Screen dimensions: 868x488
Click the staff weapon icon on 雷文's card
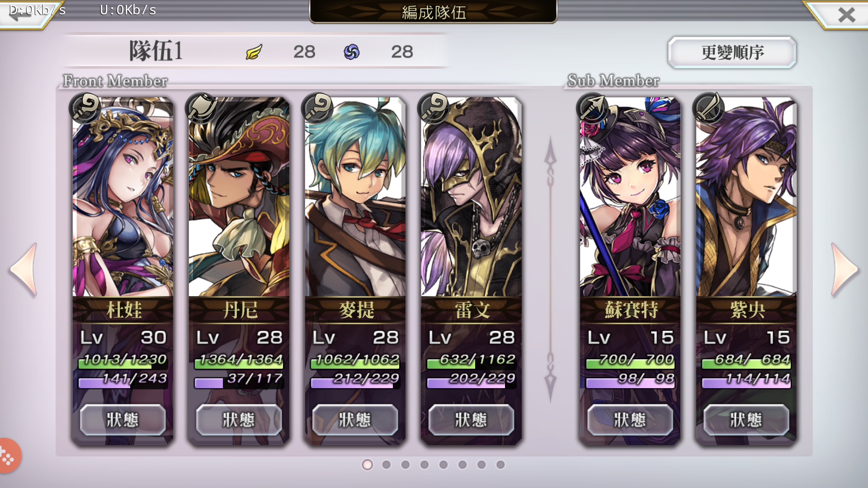pos(434,108)
